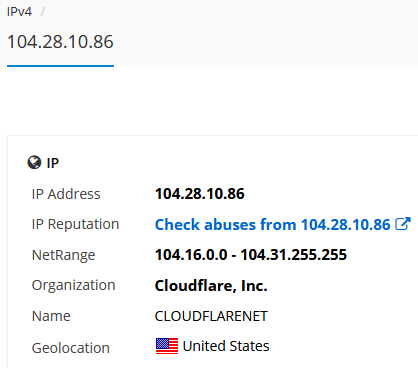The width and height of the screenshot is (418, 368).
Task: Click the 'Organization' field label
Action: click(73, 286)
